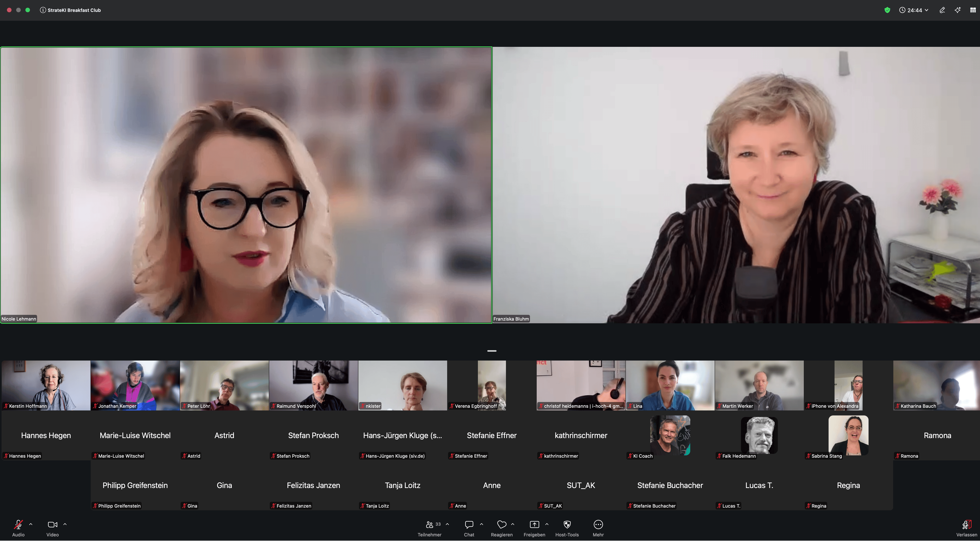Image resolution: width=980 pixels, height=541 pixels.
Task: Select Franziska Bluhm's video tile
Action: click(736, 185)
